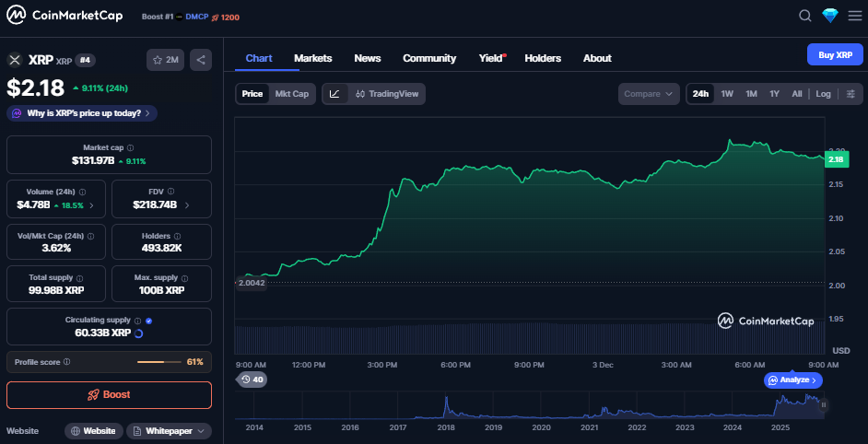Select the All time range
Screen dimensions: 868x444
(797, 94)
